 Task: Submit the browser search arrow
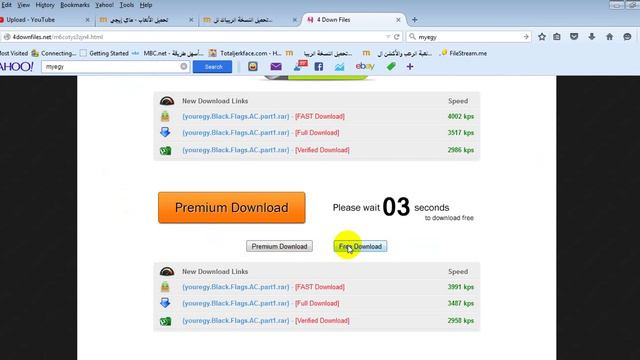point(526,37)
